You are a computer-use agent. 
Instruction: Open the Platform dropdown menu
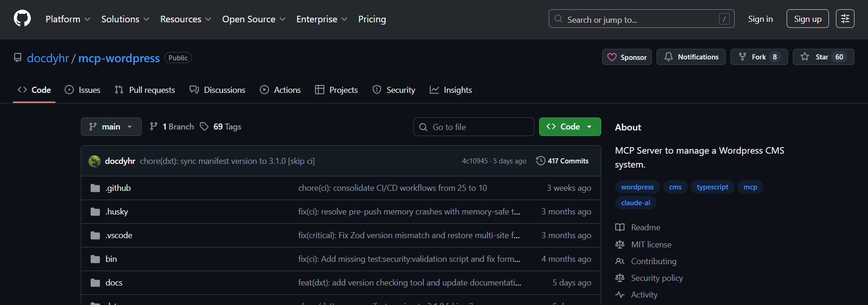[68, 19]
